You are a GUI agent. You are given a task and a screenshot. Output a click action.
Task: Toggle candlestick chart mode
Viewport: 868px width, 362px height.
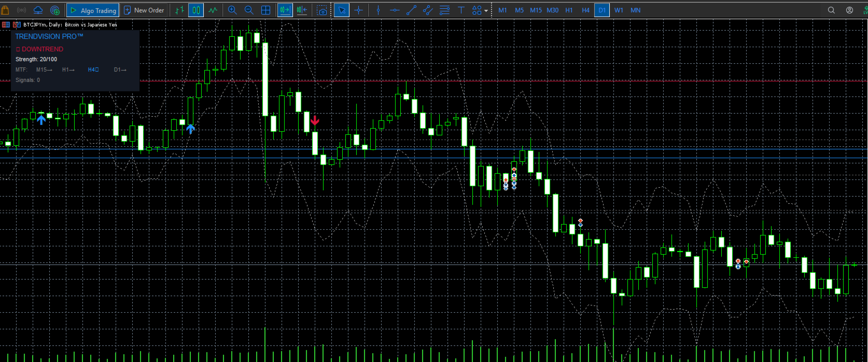coord(196,10)
